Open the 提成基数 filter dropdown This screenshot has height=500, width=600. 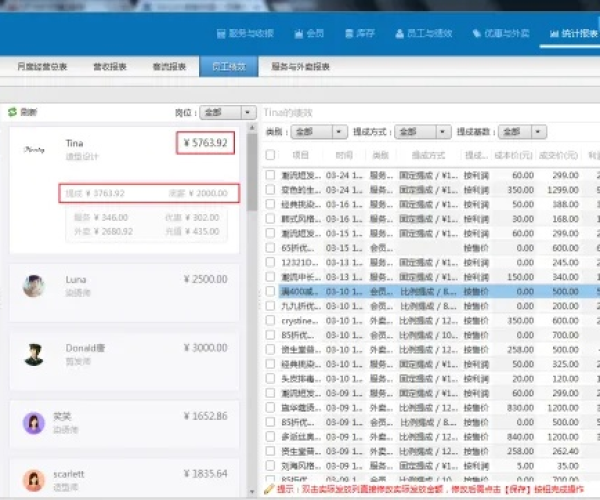tap(522, 132)
